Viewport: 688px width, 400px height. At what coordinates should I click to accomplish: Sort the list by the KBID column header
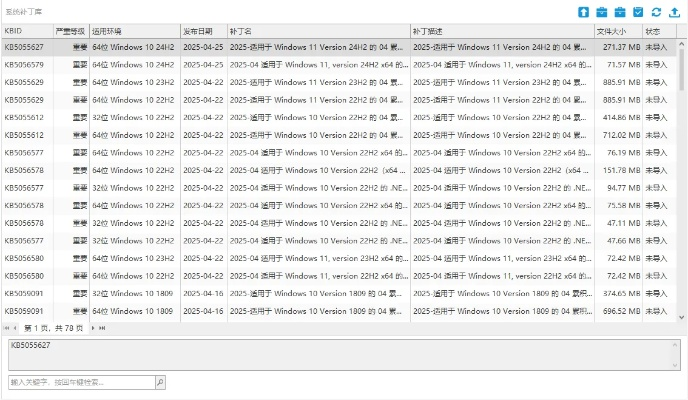(26, 31)
